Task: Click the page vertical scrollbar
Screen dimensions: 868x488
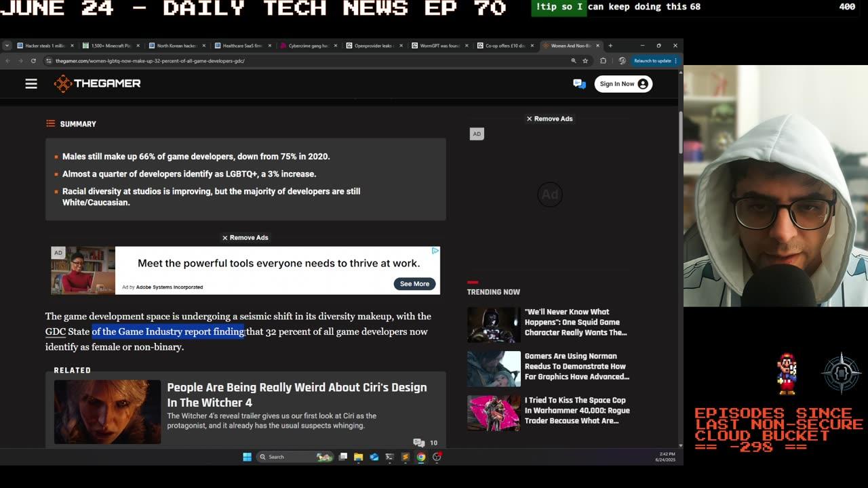Action: (x=680, y=132)
